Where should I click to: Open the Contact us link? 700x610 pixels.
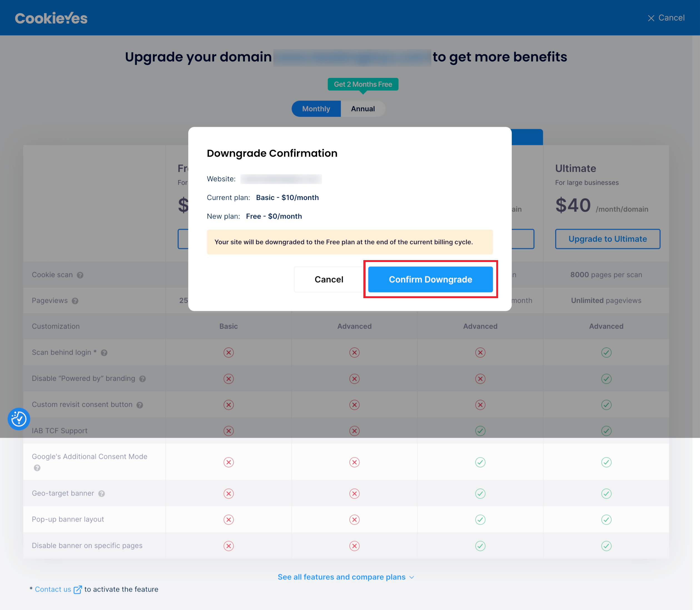[53, 589]
